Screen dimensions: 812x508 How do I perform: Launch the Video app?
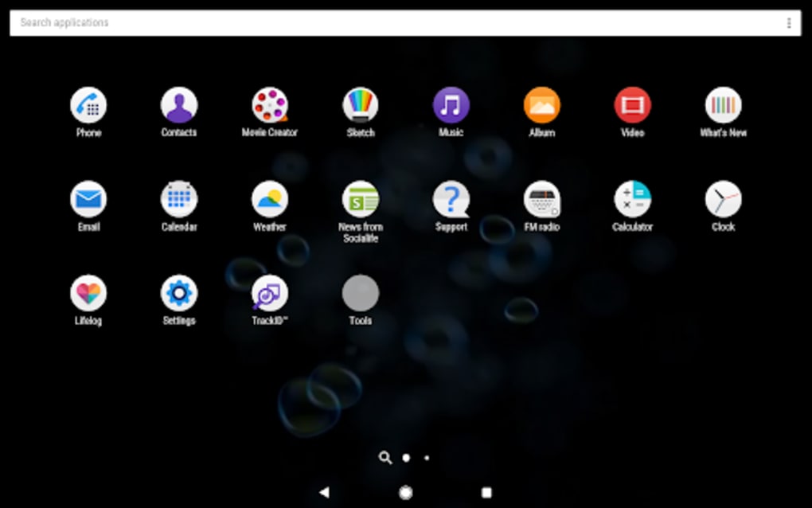point(632,106)
